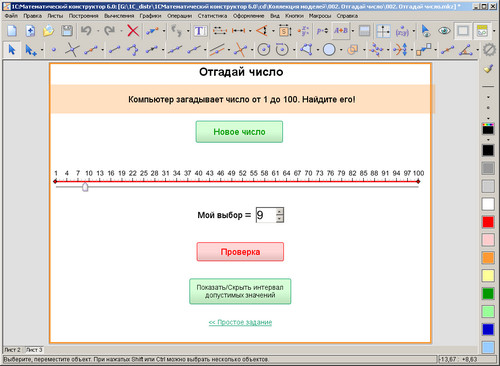Click the Мой выбор number input field
The width and height of the screenshot is (500, 366).
266,215
